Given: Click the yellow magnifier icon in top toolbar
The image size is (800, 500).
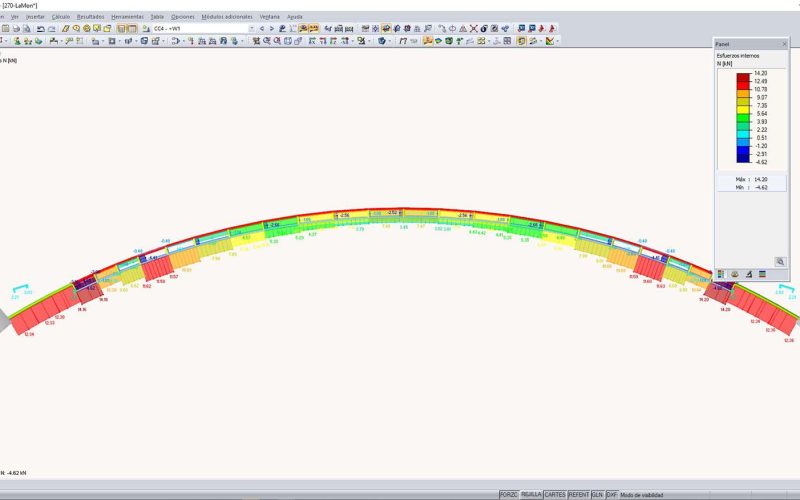Looking at the screenshot, I should coord(76,29).
